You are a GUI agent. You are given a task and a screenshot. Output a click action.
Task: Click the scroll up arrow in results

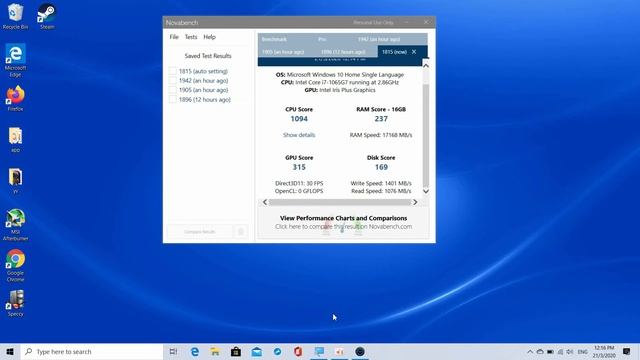click(x=426, y=65)
